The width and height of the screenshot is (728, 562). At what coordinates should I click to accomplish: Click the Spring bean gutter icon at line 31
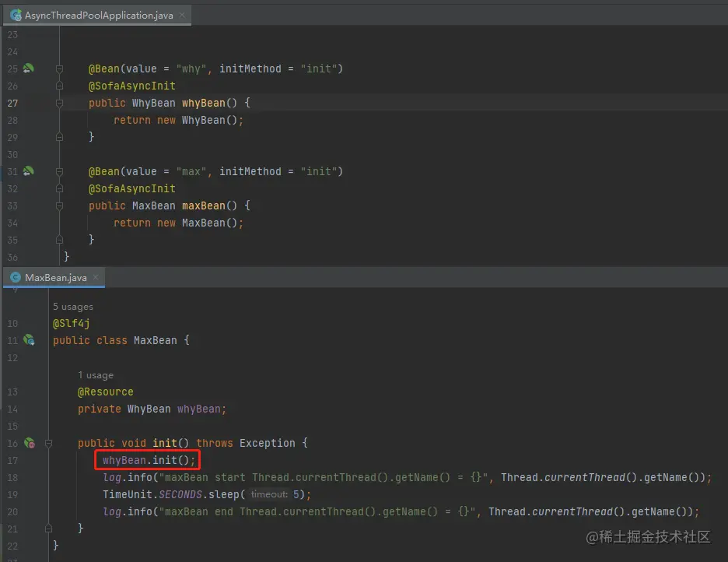(28, 171)
